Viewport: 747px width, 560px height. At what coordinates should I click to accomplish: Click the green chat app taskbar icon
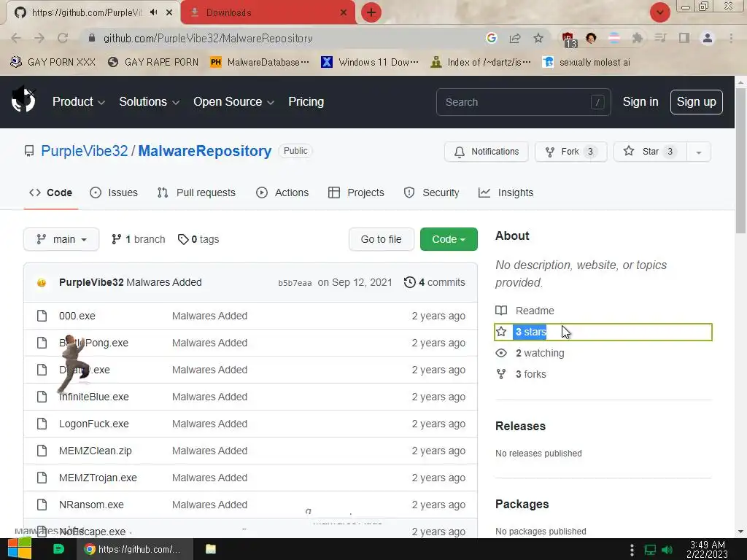click(x=58, y=549)
